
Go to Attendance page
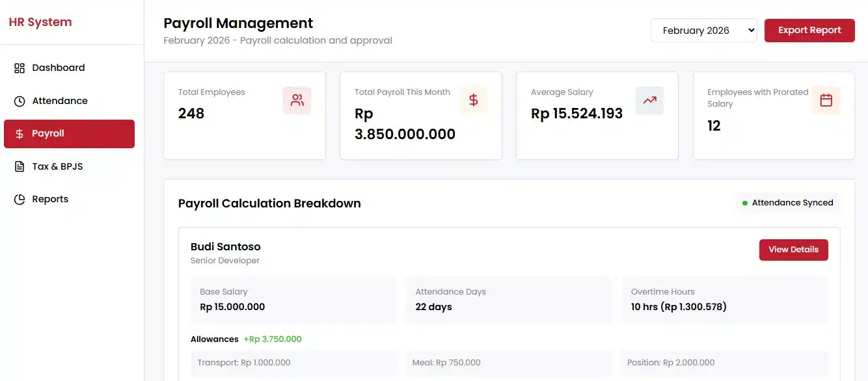tap(59, 101)
